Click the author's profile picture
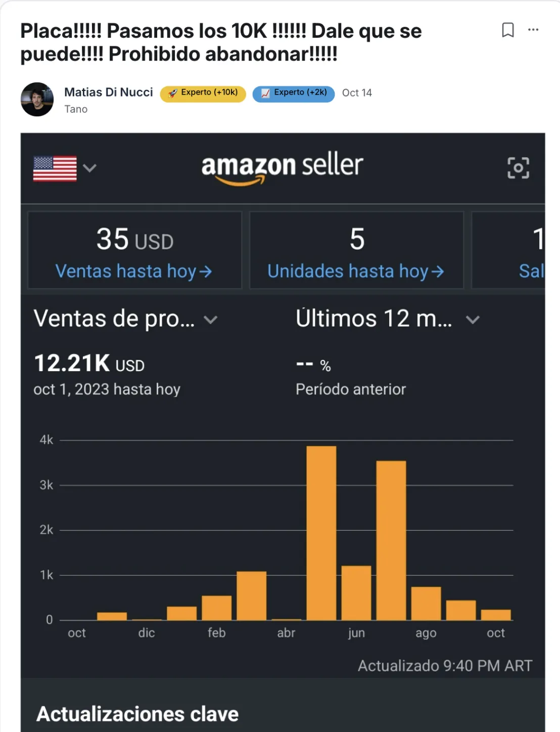The width and height of the screenshot is (560, 732). [x=37, y=99]
